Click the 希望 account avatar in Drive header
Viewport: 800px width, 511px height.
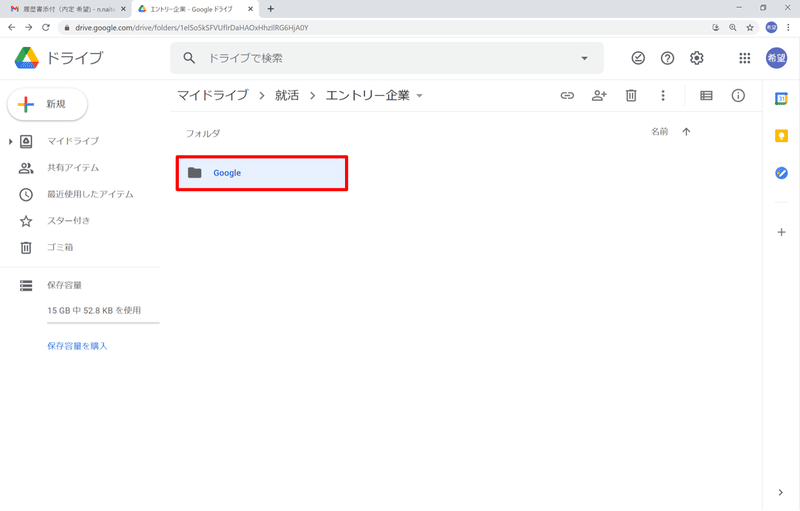777,58
